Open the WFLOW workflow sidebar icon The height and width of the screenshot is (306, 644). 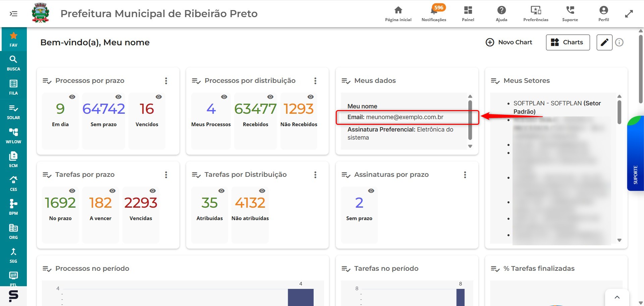click(13, 136)
